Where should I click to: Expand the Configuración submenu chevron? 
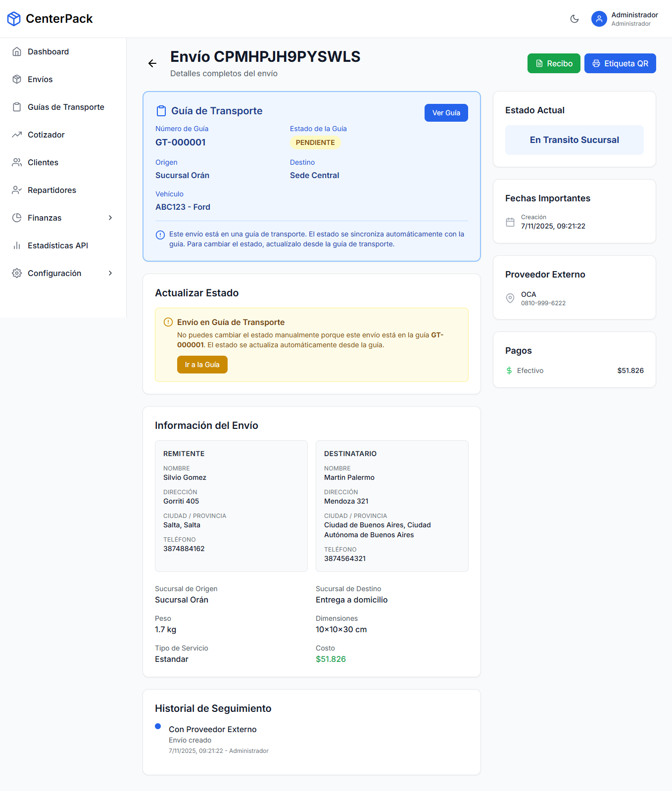(x=110, y=274)
